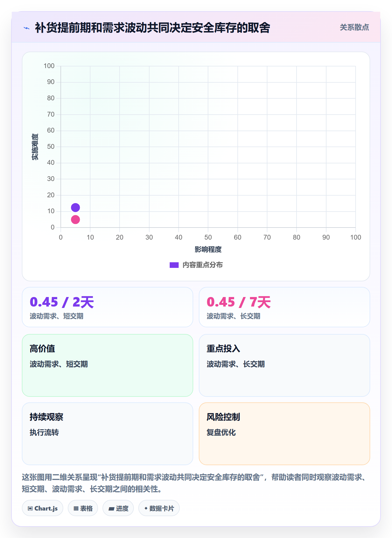Viewport: 392px width, 538px height.
Task: Click the 数据卡片 tag chip
Action: tap(159, 508)
